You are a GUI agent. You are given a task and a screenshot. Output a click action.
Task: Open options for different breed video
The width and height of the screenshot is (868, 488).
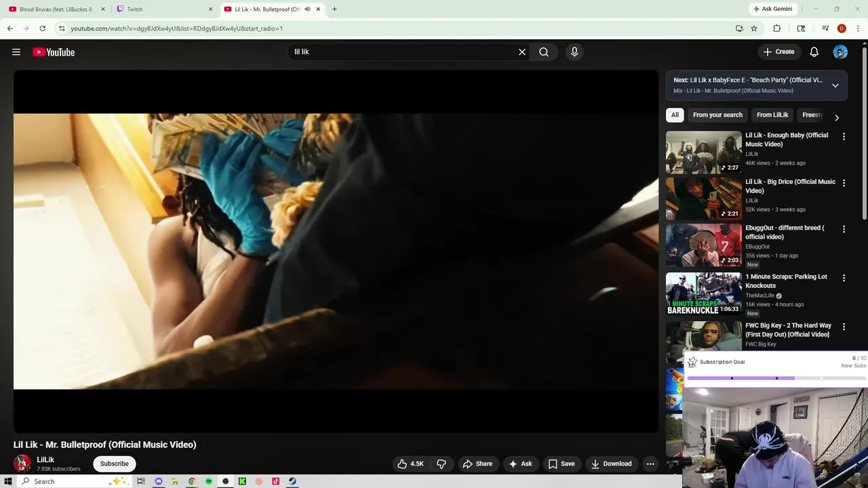coord(844,229)
